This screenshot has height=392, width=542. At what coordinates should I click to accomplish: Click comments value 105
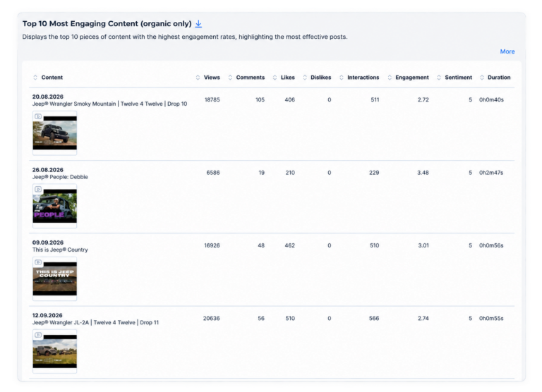260,100
